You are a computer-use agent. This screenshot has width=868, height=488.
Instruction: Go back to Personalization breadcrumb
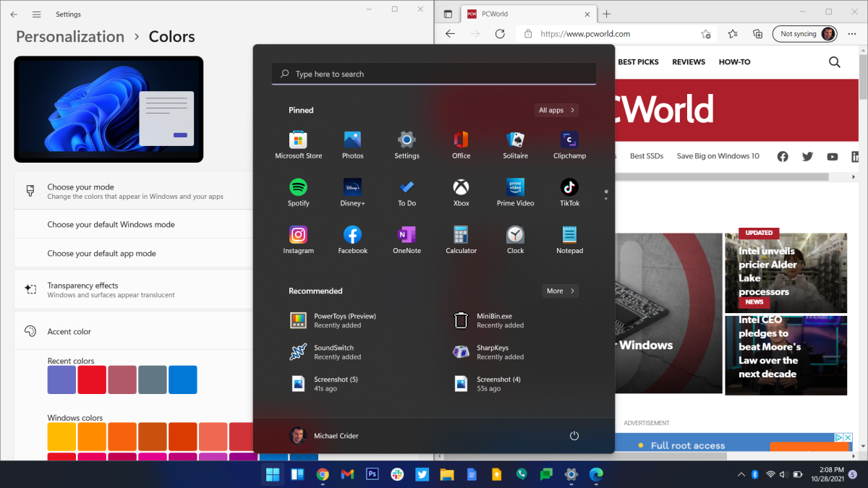(x=70, y=36)
